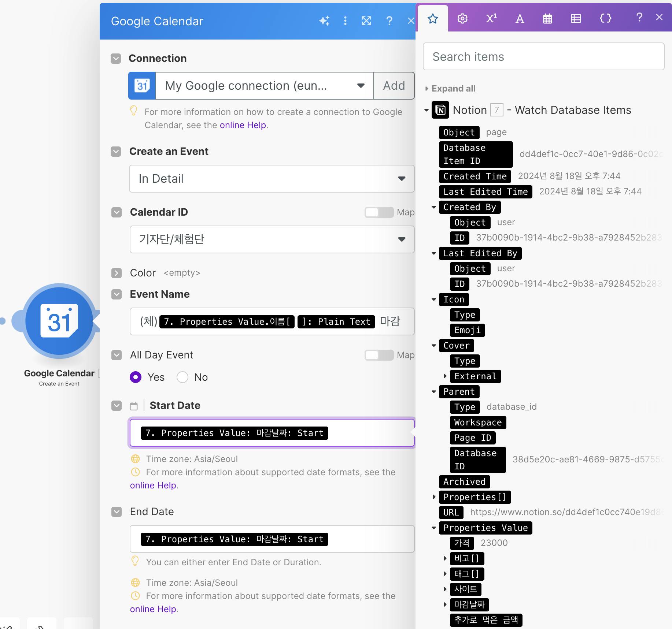Insert the URL variable pill
The height and width of the screenshot is (629, 672).
pos(451,513)
